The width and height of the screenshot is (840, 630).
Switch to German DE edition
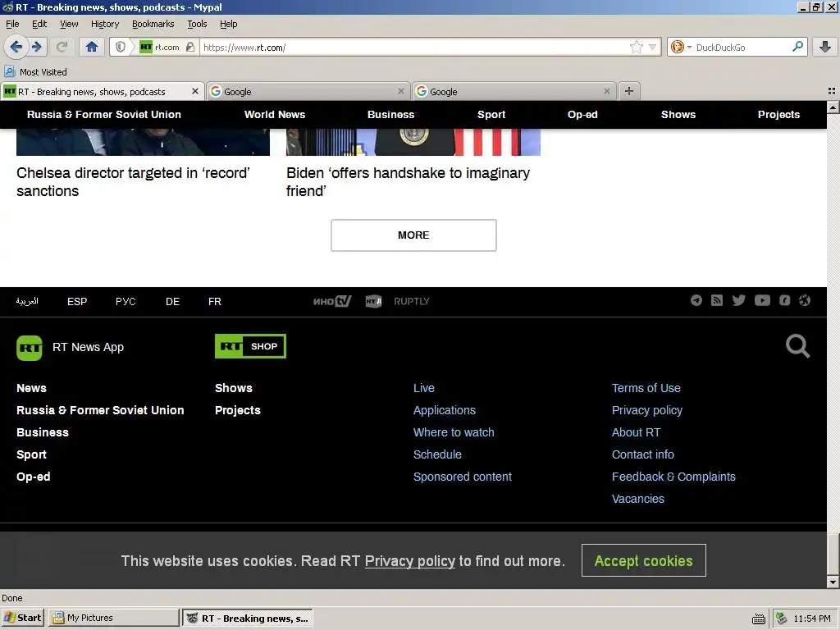(x=172, y=301)
